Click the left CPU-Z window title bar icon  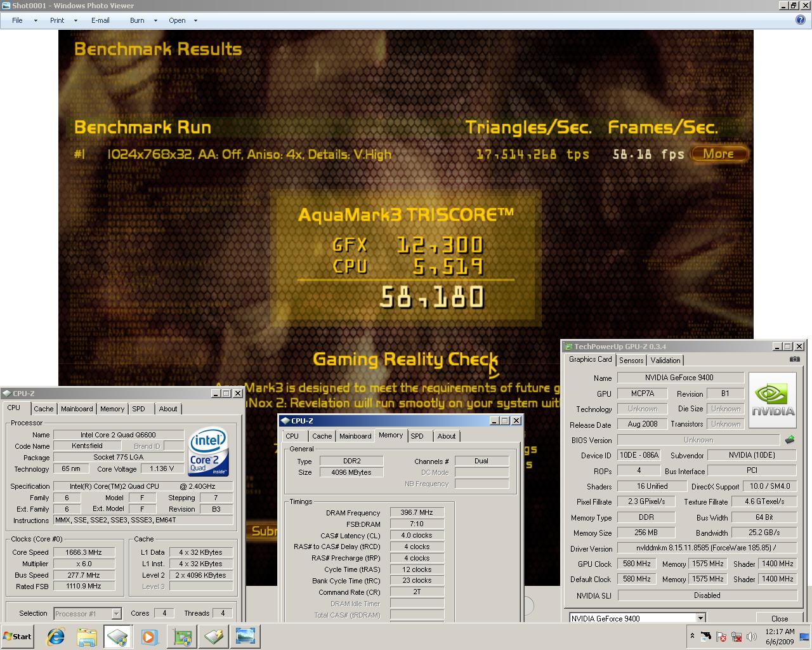point(7,394)
